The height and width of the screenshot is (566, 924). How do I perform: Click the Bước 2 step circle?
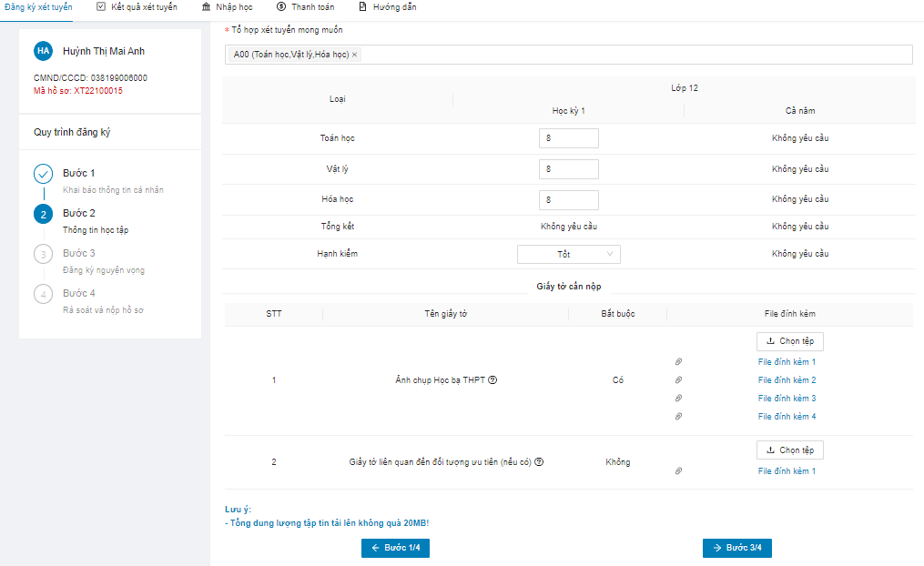[x=43, y=214]
